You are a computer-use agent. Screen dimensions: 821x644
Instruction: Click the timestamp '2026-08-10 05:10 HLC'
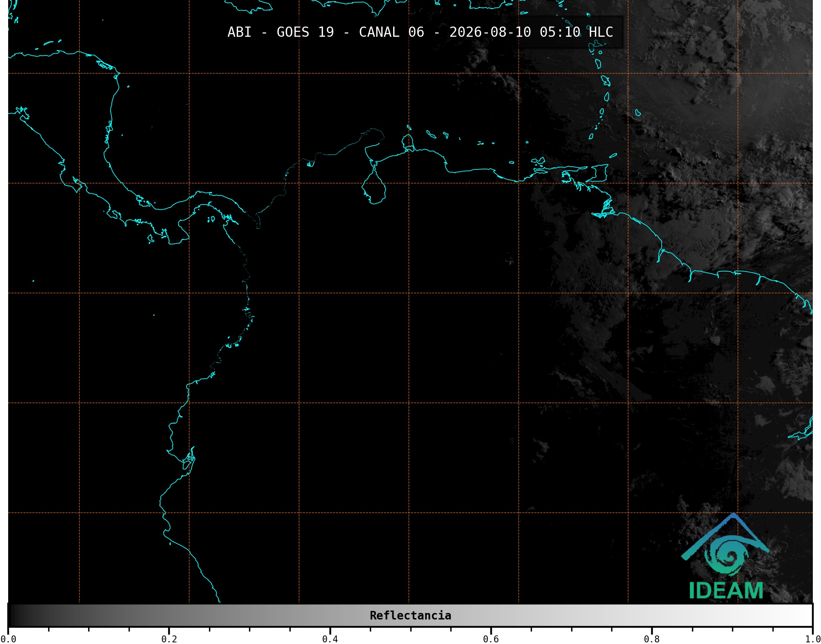(531, 32)
